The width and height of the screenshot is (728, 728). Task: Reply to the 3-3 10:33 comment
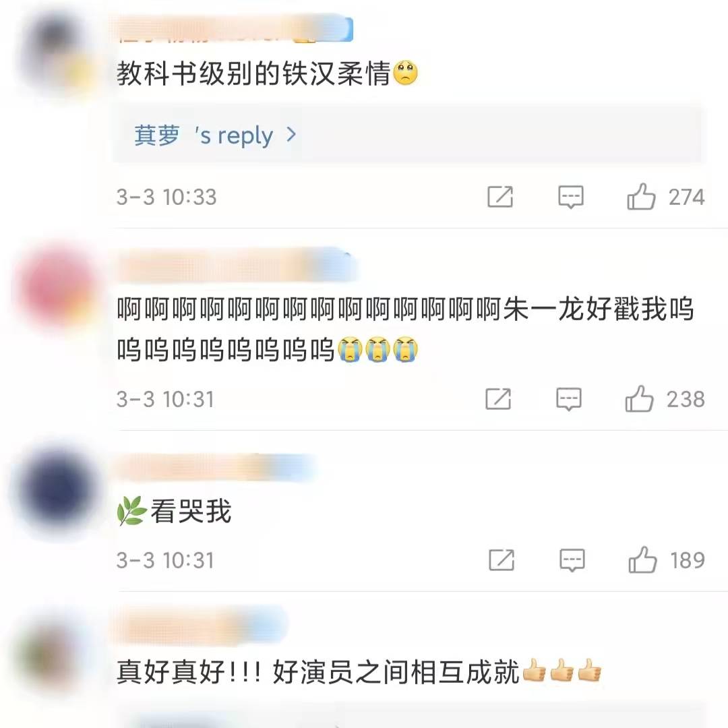click(571, 198)
